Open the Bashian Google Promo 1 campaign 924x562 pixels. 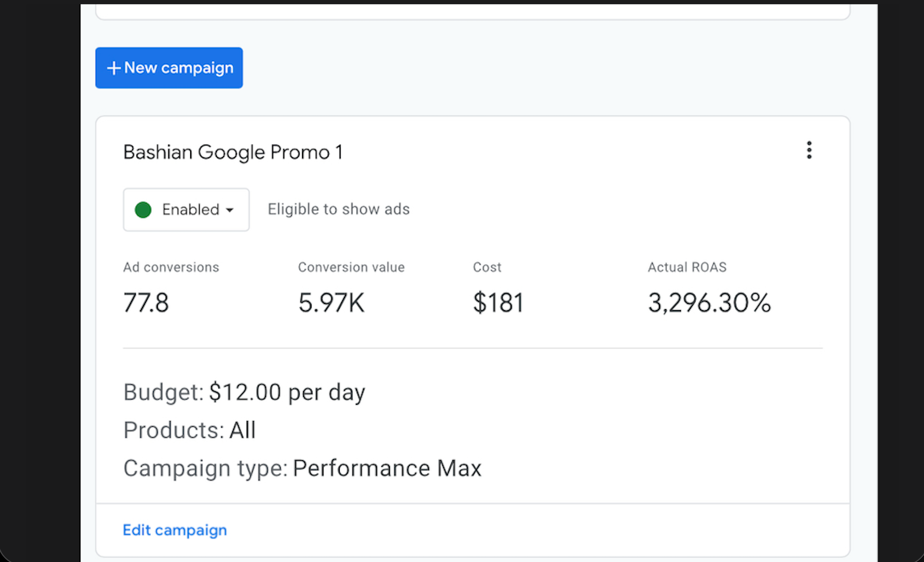tap(233, 152)
